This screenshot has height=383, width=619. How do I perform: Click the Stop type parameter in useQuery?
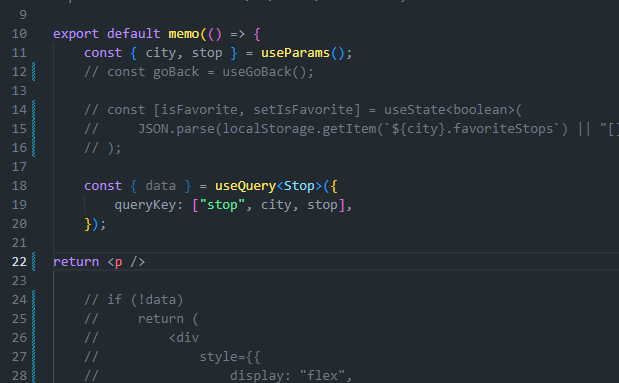click(299, 186)
